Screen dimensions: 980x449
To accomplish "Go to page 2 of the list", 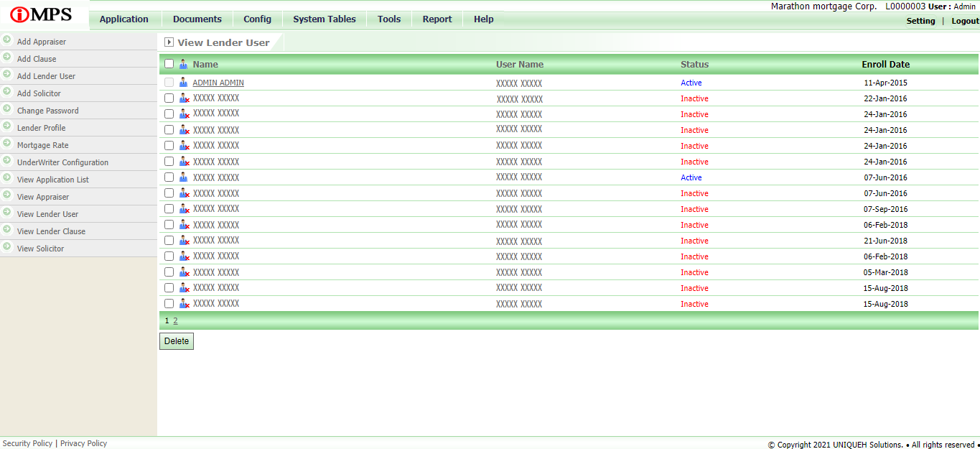I will click(175, 321).
